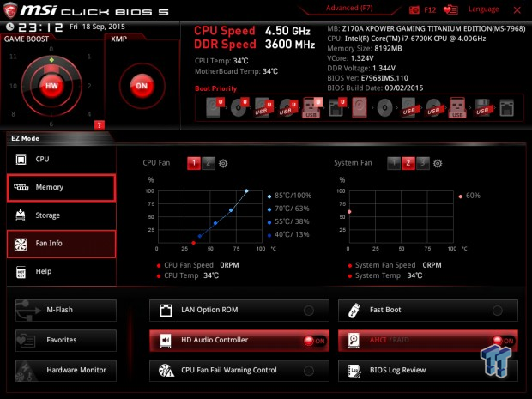This screenshot has width=532, height=399.
Task: Select CPU Fan 2 tab
Action: pos(208,163)
